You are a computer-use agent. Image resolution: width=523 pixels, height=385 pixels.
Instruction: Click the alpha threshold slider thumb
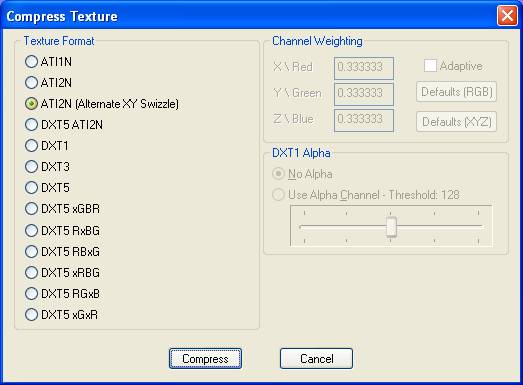(x=391, y=227)
